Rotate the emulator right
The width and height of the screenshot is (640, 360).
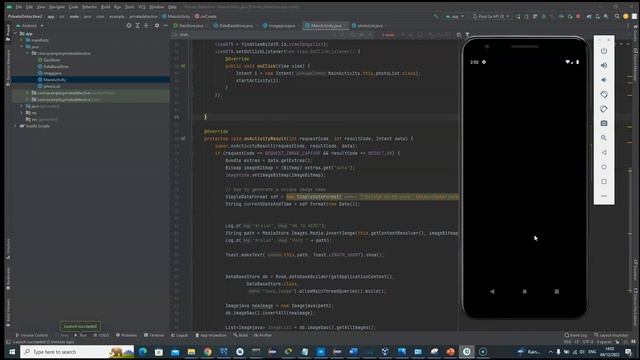point(604,109)
